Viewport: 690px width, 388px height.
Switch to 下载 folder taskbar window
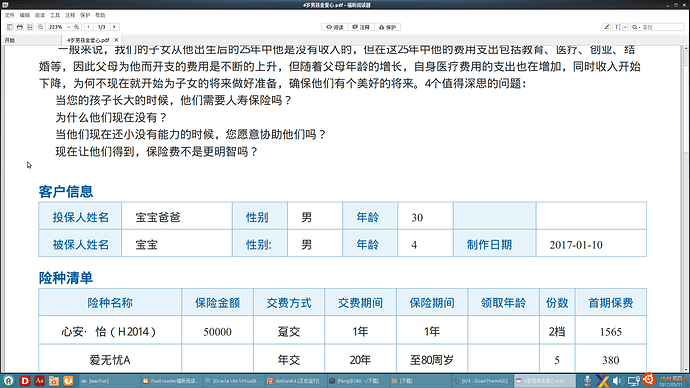tap(420, 381)
